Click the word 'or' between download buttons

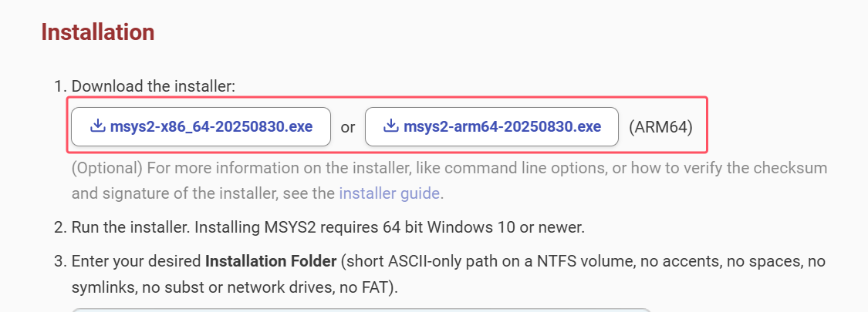pyautogui.click(x=348, y=127)
